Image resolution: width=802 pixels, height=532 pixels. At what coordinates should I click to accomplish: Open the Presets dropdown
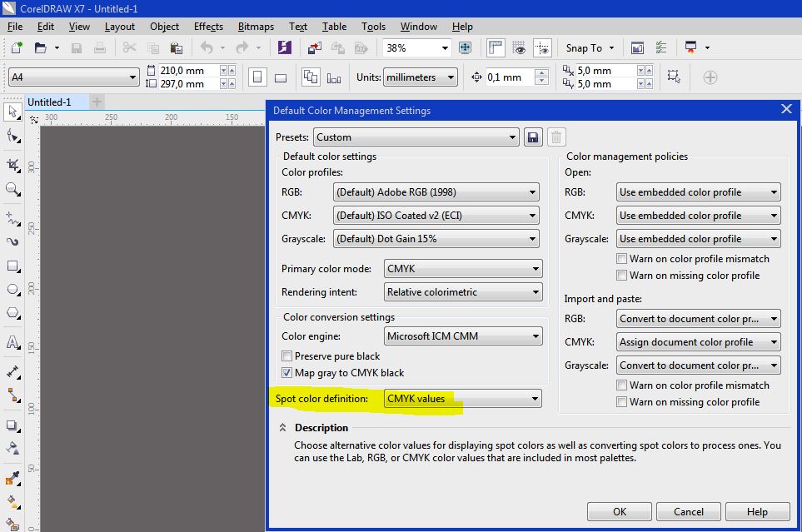tap(416, 137)
